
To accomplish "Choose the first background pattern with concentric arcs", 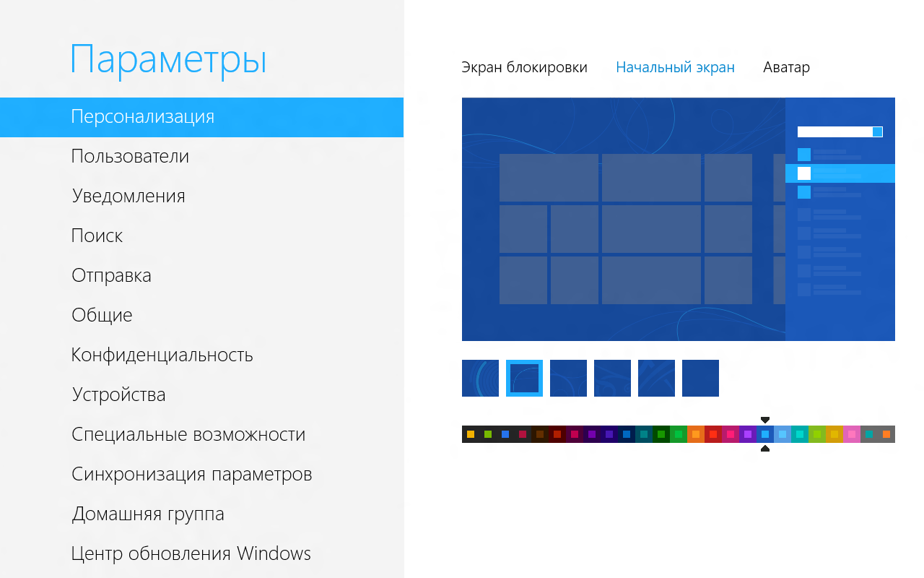I will click(x=480, y=379).
